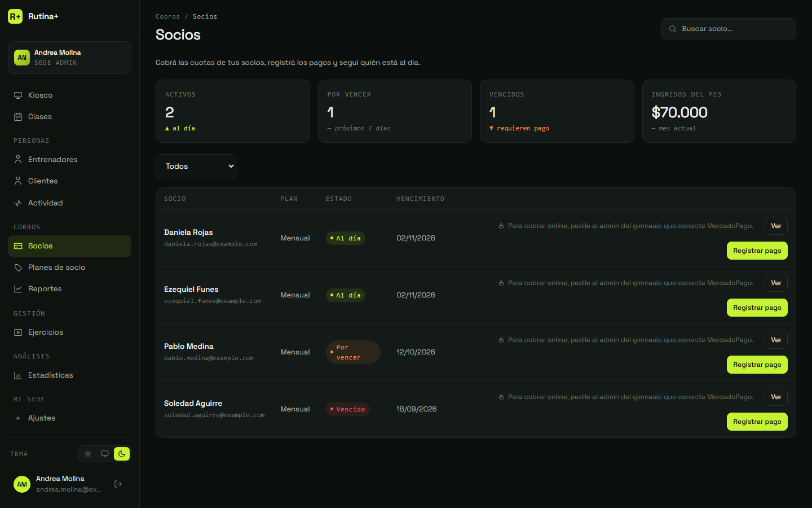Register payment for Daniela Rojas
The height and width of the screenshot is (508, 812).
(757, 251)
